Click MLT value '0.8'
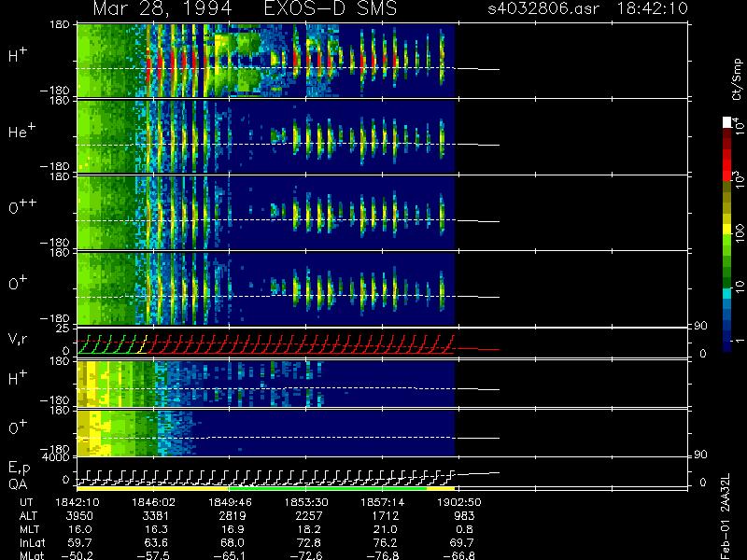Image resolution: width=747 pixels, height=560 pixels. 464,529
